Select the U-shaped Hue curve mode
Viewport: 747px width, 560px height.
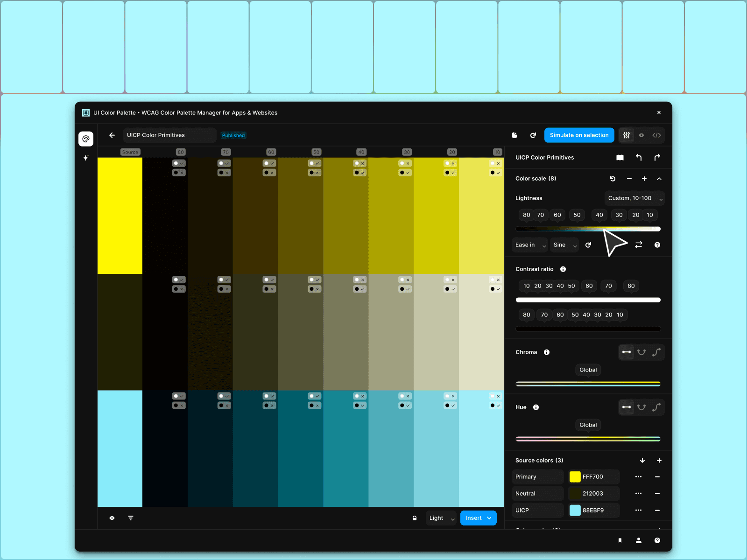pos(641,407)
